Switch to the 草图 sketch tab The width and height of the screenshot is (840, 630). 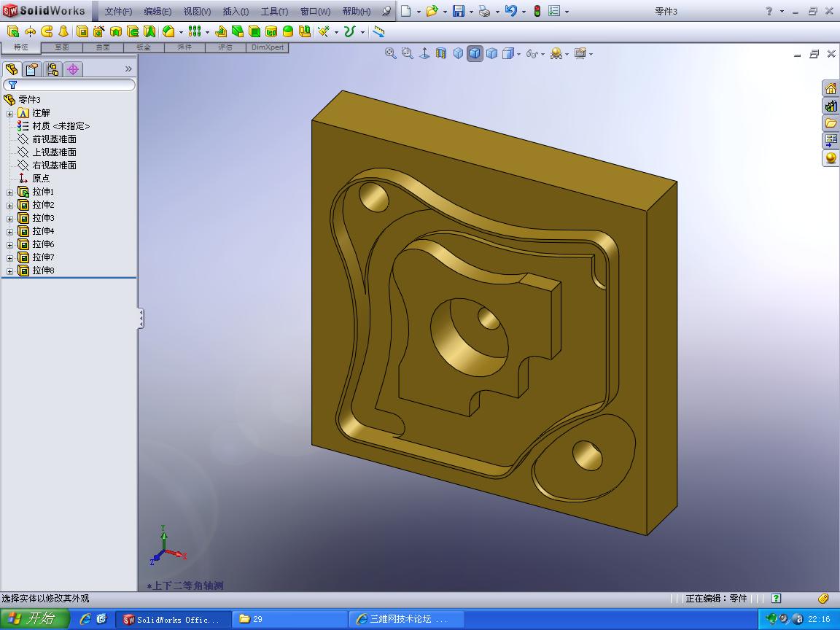click(62, 47)
